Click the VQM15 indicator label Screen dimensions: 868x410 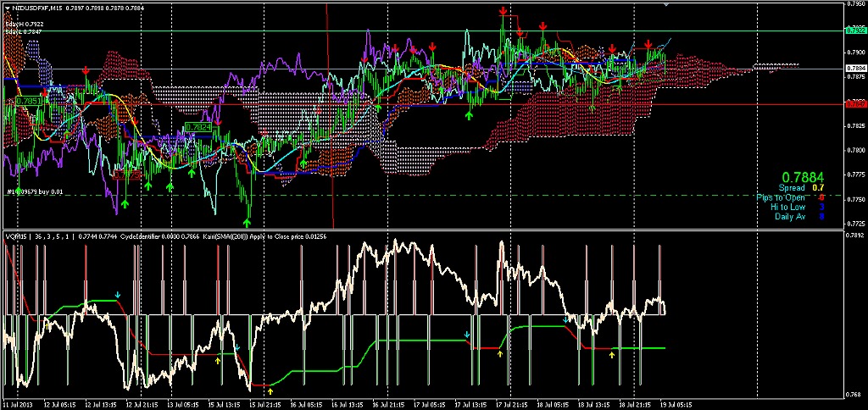point(15,235)
